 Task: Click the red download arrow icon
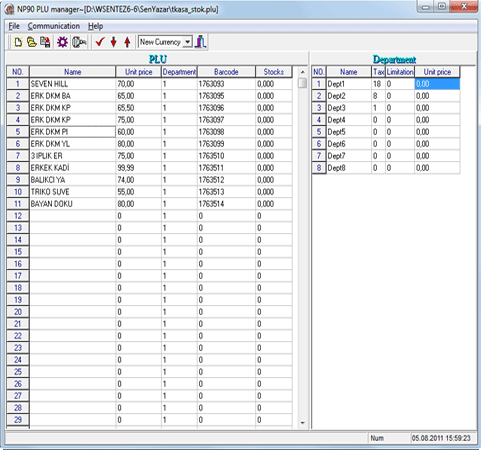pyautogui.click(x=114, y=42)
